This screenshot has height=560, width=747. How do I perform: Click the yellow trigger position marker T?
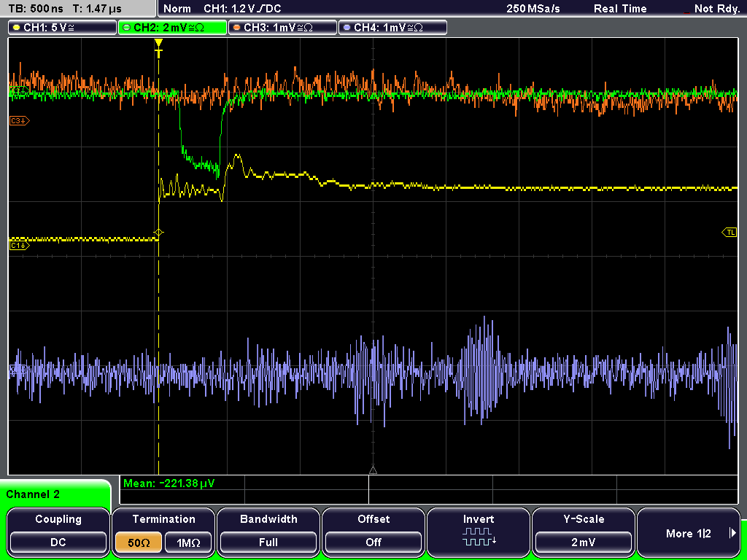click(158, 49)
